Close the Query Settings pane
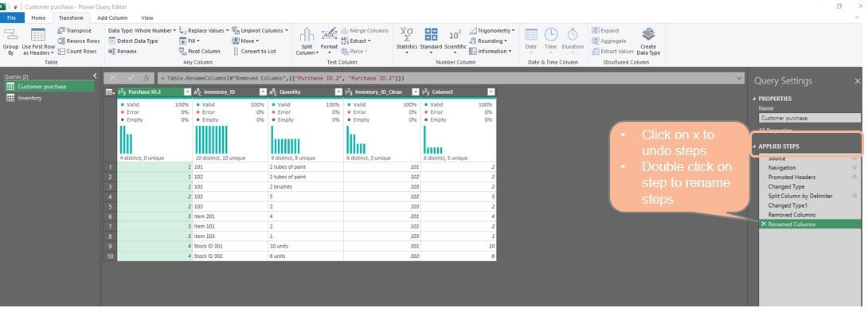868x312 pixels. [858, 81]
